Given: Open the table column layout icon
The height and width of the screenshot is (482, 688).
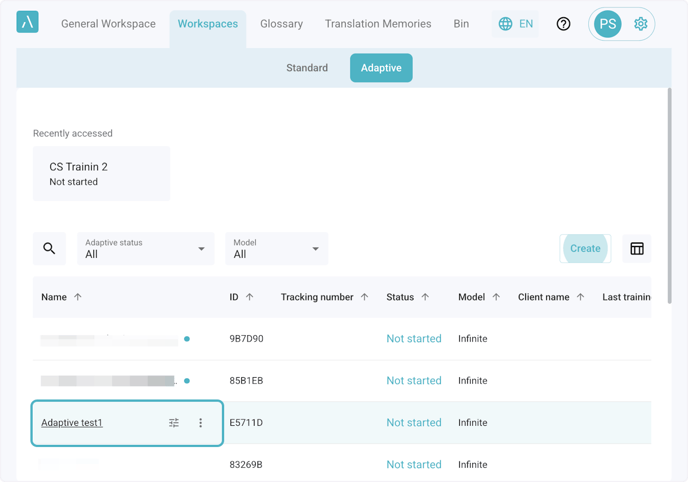Looking at the screenshot, I should tap(636, 249).
